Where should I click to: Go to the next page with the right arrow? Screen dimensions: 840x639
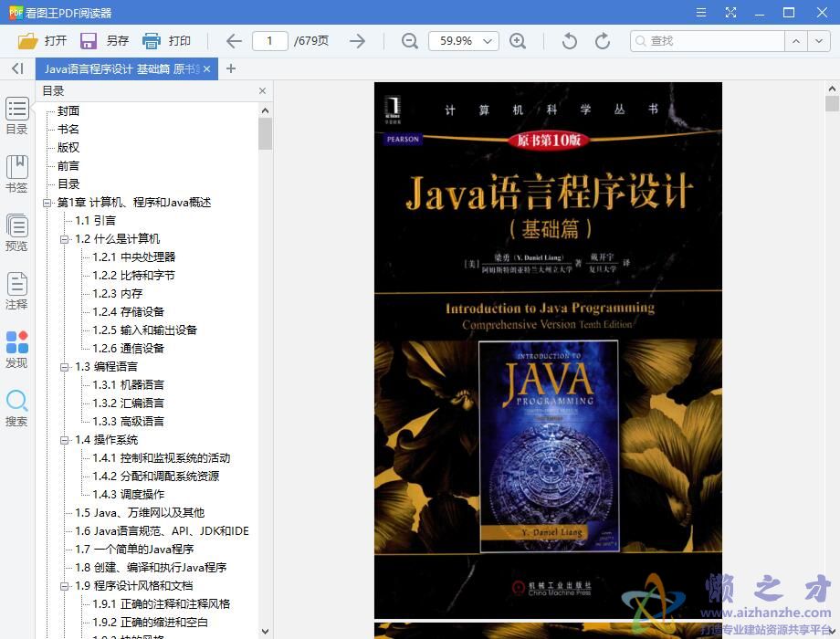coord(357,41)
